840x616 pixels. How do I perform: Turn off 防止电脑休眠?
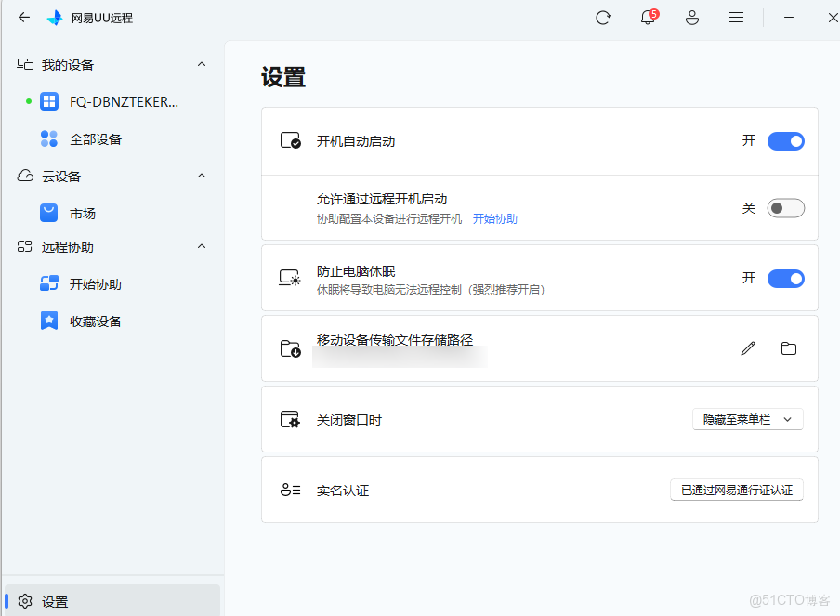click(785, 278)
